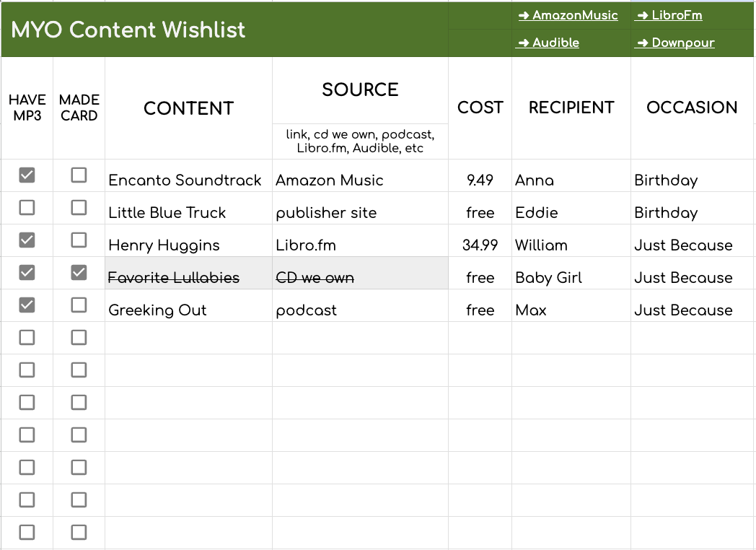Select the Libro.fm source cell

pos(360,241)
